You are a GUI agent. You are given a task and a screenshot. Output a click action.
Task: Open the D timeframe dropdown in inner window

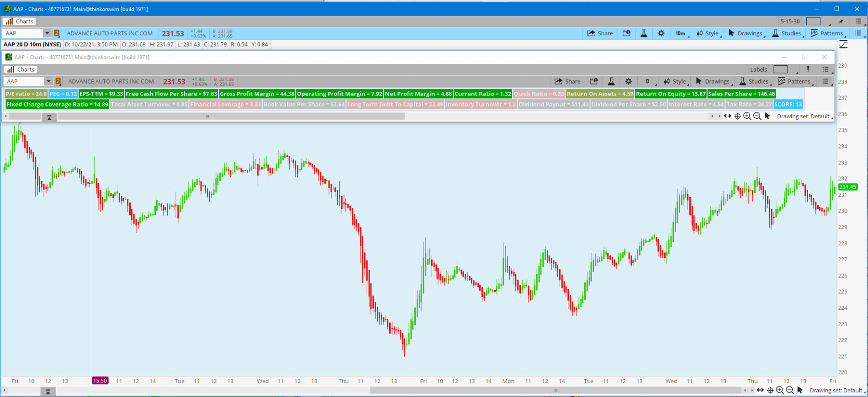tap(648, 81)
